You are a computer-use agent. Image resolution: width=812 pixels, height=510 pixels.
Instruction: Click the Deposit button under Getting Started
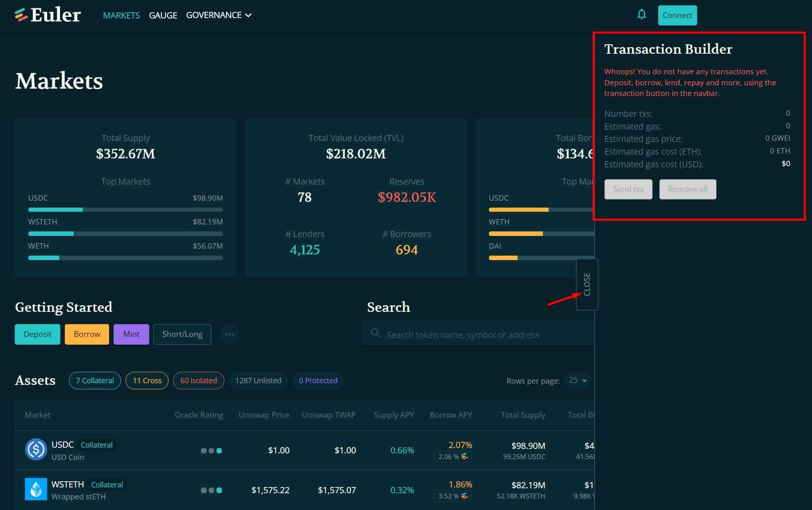coord(37,334)
